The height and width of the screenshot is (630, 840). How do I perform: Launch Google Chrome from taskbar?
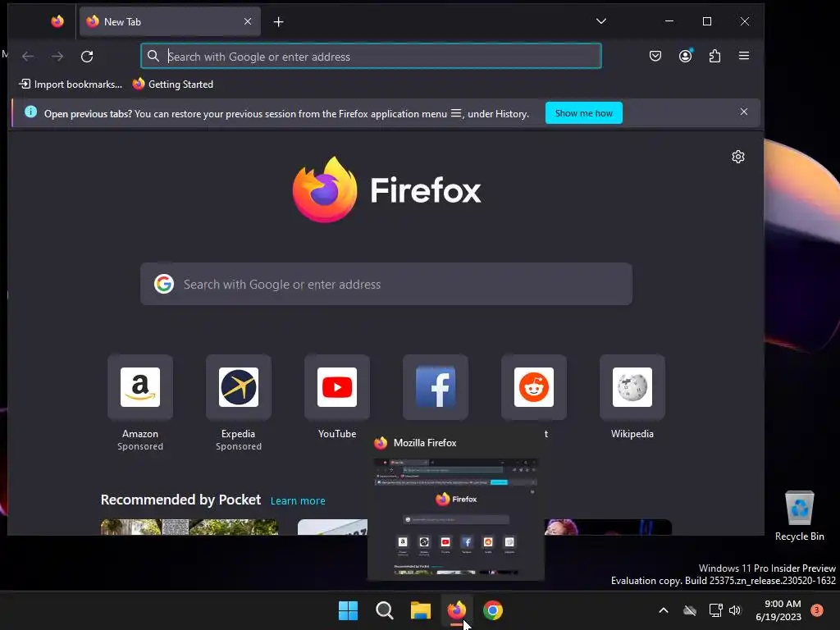coord(493,610)
